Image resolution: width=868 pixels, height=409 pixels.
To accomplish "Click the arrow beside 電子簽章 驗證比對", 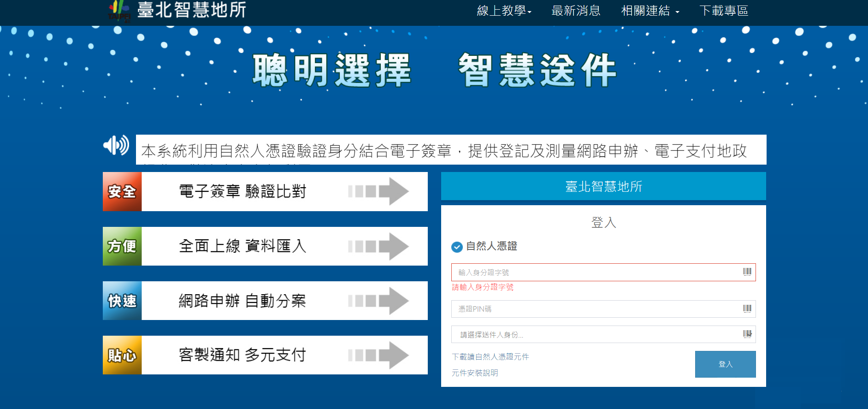I will [378, 191].
